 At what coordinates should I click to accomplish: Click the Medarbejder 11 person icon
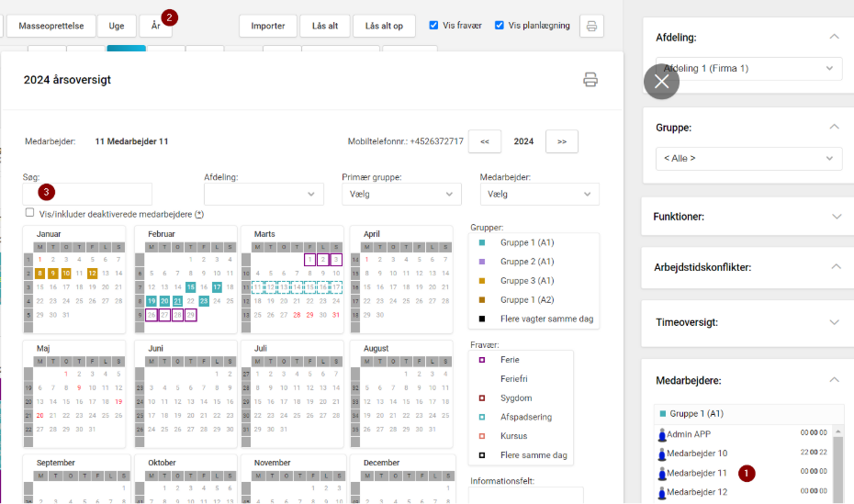coord(661,474)
